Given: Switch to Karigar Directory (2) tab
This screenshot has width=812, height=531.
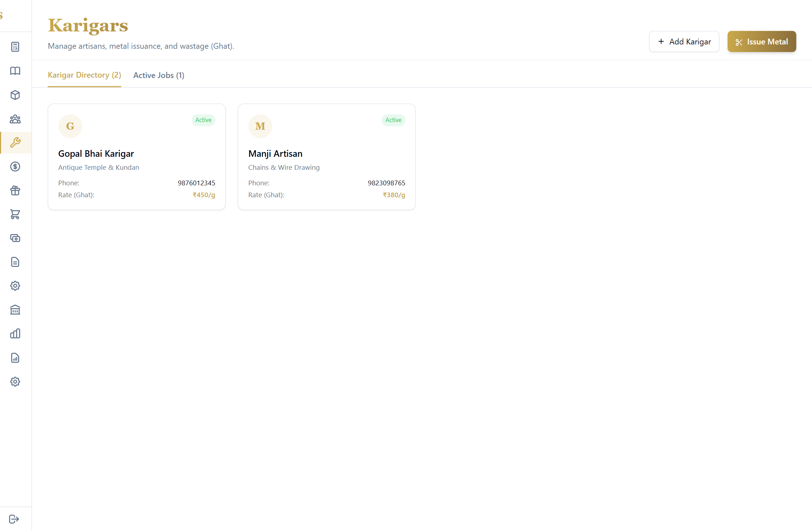Looking at the screenshot, I should coord(84,75).
